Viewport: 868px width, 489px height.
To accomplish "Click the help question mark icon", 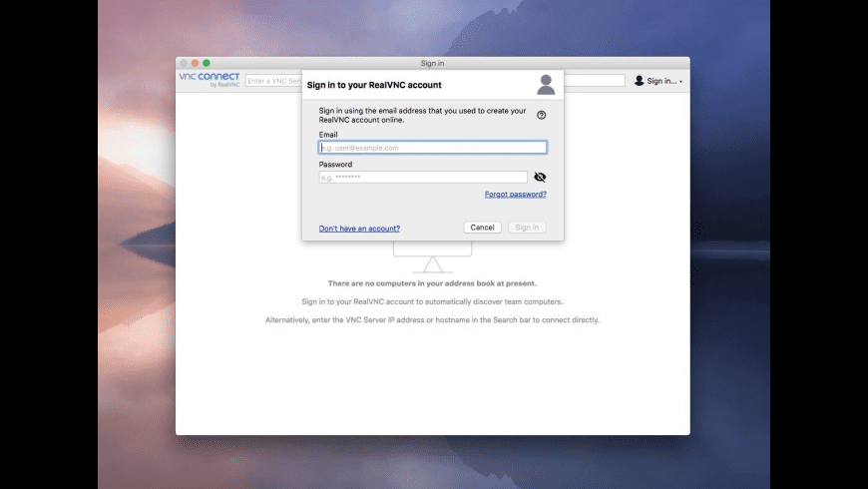I will tap(541, 115).
